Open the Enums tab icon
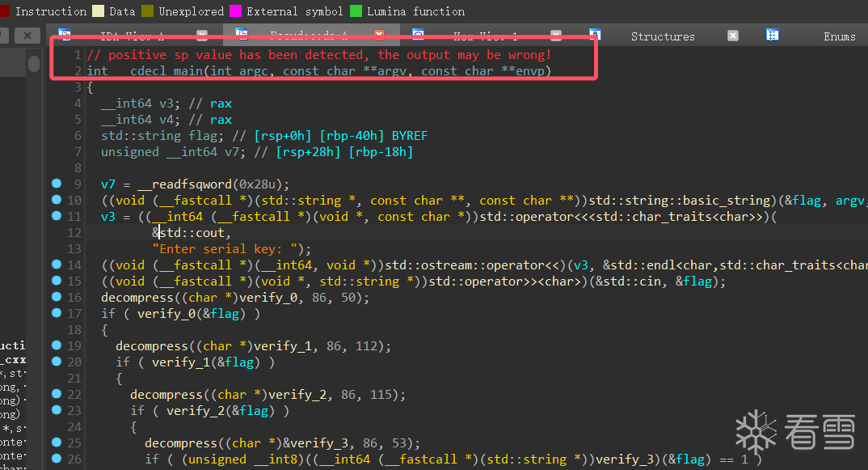Image resolution: width=868 pixels, height=470 pixels. tap(773, 36)
